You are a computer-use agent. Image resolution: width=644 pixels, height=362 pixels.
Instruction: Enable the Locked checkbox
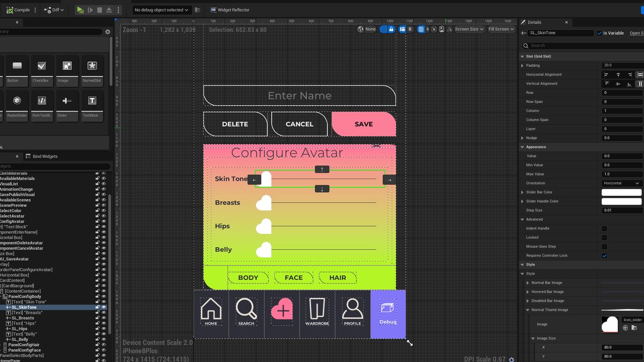pyautogui.click(x=604, y=238)
